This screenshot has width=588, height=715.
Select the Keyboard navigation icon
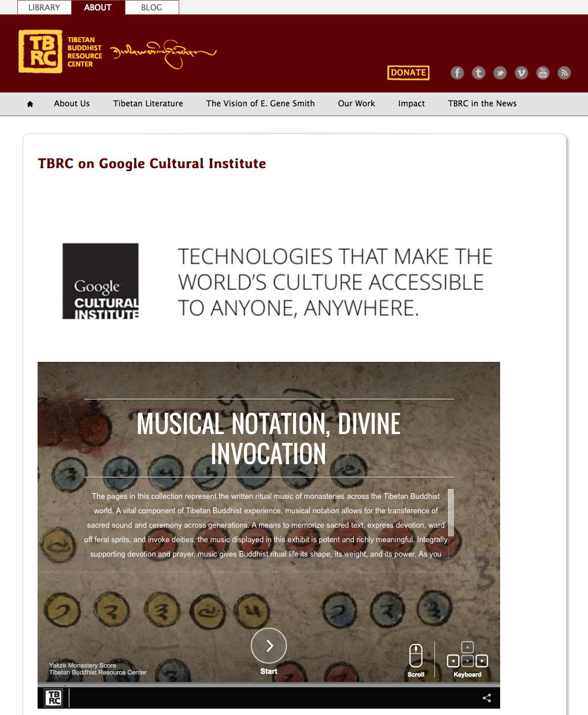click(x=467, y=655)
